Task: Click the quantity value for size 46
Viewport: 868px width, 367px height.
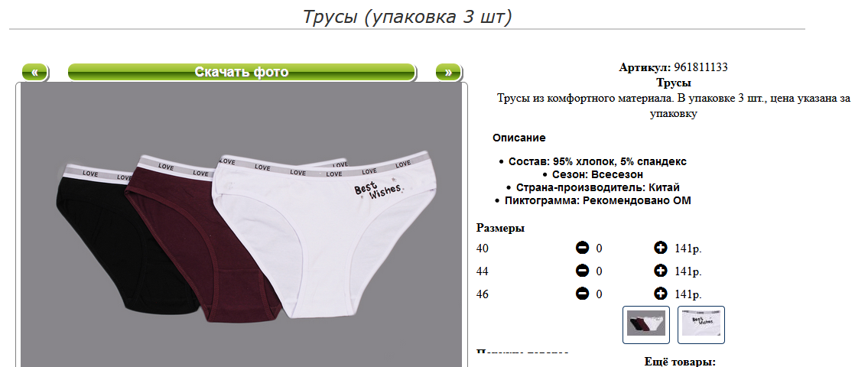Action: (x=599, y=294)
